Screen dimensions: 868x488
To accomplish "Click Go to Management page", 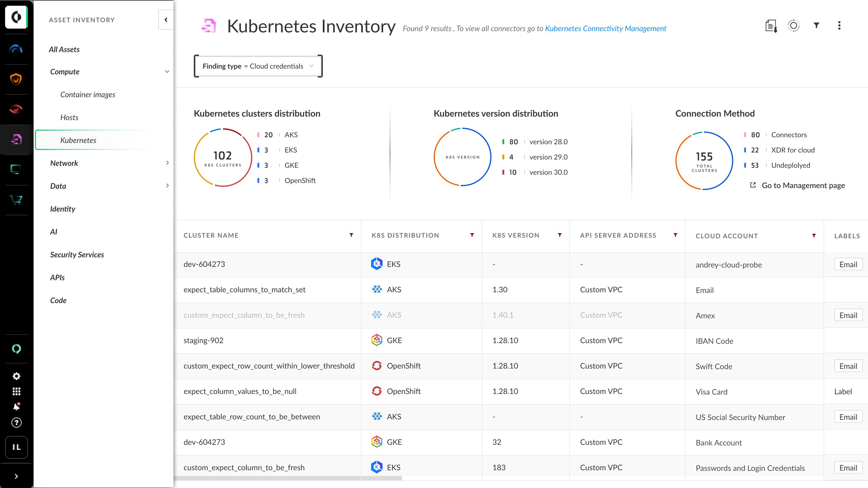I will (x=803, y=185).
